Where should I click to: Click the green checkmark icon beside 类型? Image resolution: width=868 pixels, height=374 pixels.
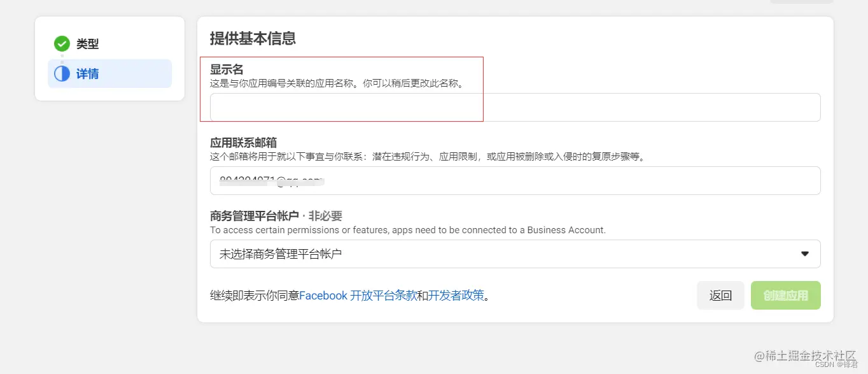point(62,44)
